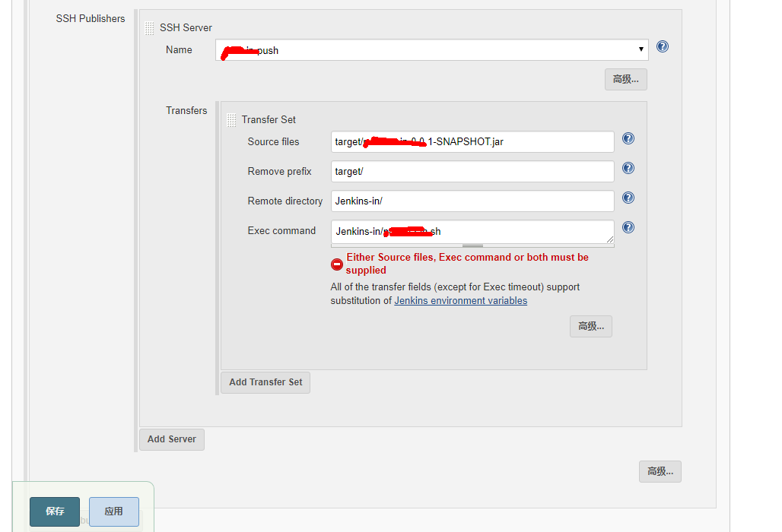Click the Exec command textarea resize bar
Viewport: 782px width, 532px height.
[x=473, y=245]
